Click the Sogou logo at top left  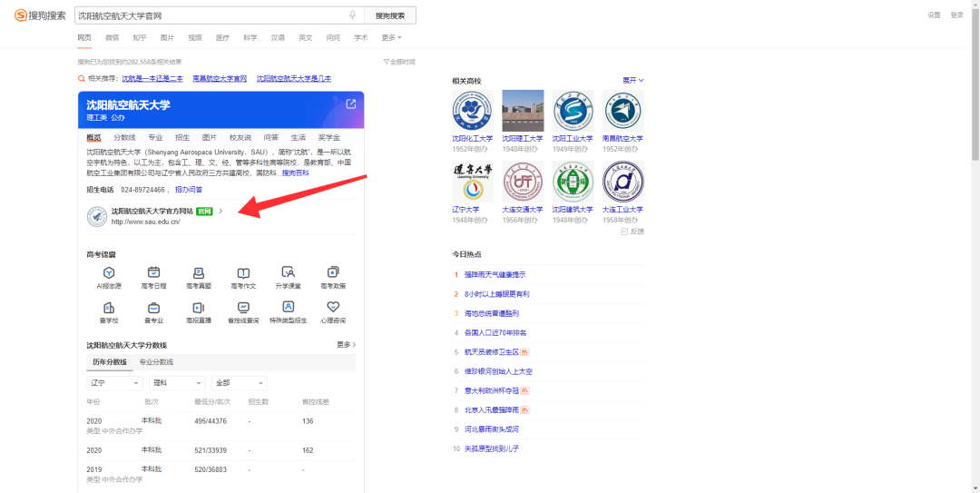(x=41, y=15)
